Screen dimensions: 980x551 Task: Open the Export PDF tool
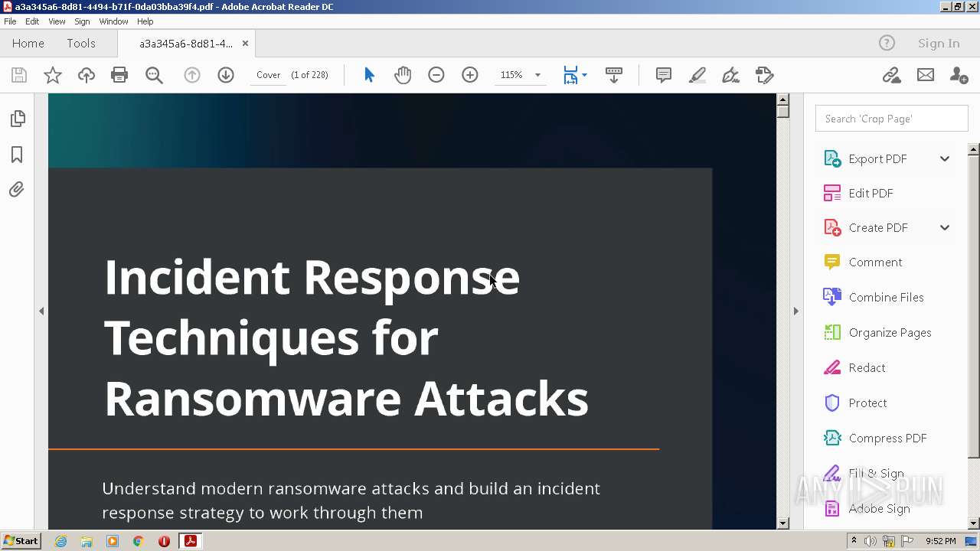pyautogui.click(x=877, y=159)
